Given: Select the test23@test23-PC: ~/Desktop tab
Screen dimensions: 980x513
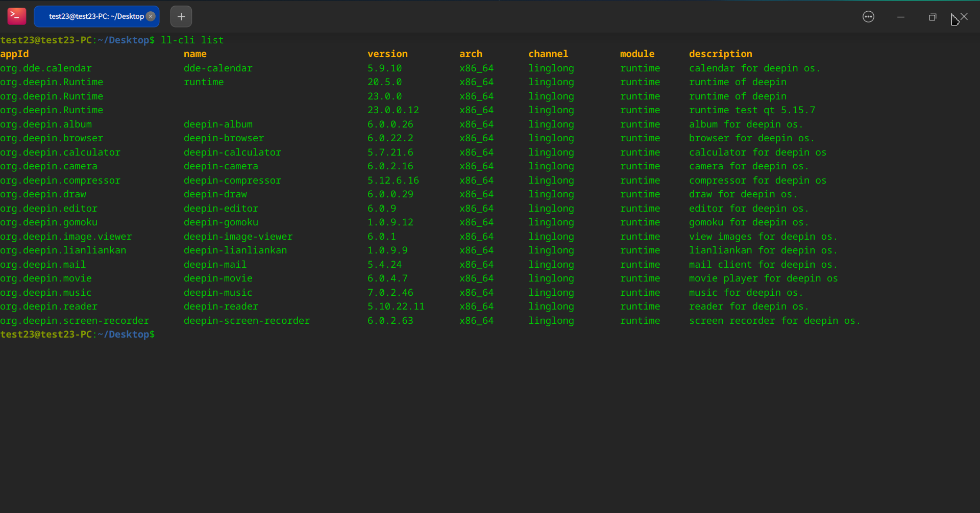Looking at the screenshot, I should pos(96,16).
